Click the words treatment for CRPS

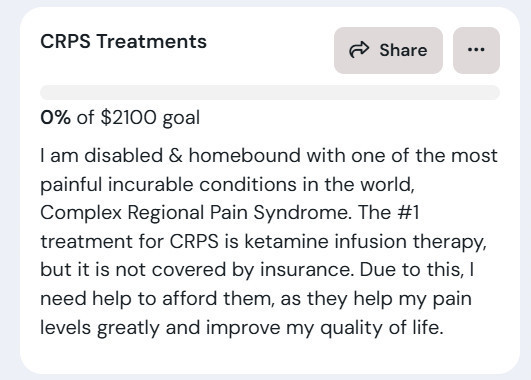pos(129,242)
